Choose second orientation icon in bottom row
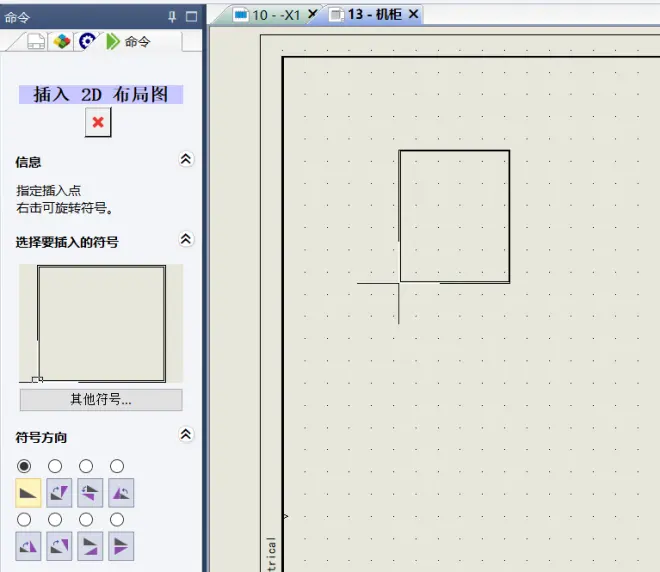Image resolution: width=660 pixels, height=572 pixels. point(59,546)
